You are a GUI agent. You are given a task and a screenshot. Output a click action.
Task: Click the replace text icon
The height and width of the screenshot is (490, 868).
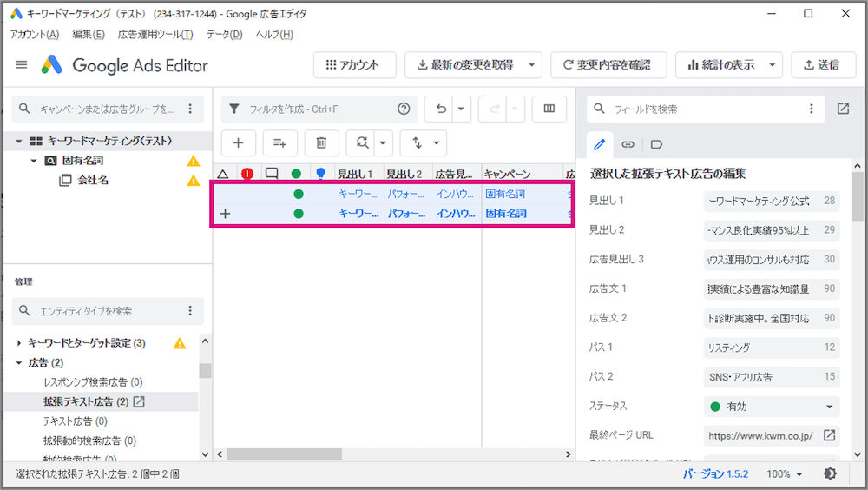(362, 143)
